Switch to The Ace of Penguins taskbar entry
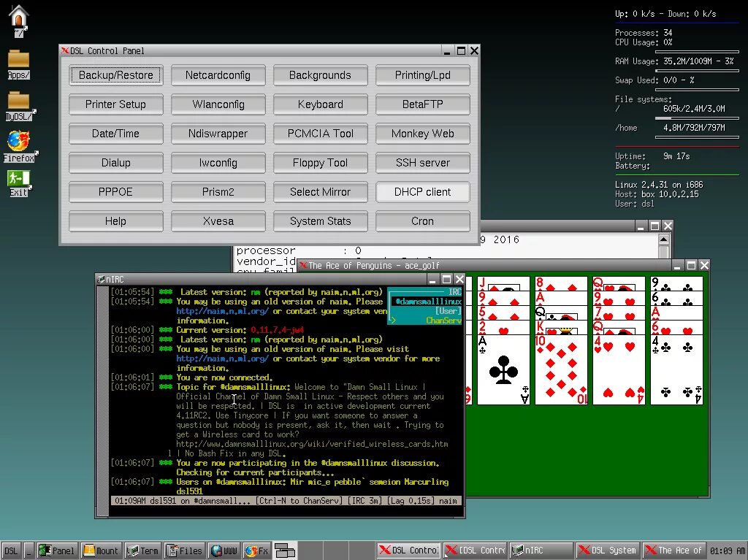 pyautogui.click(x=673, y=551)
